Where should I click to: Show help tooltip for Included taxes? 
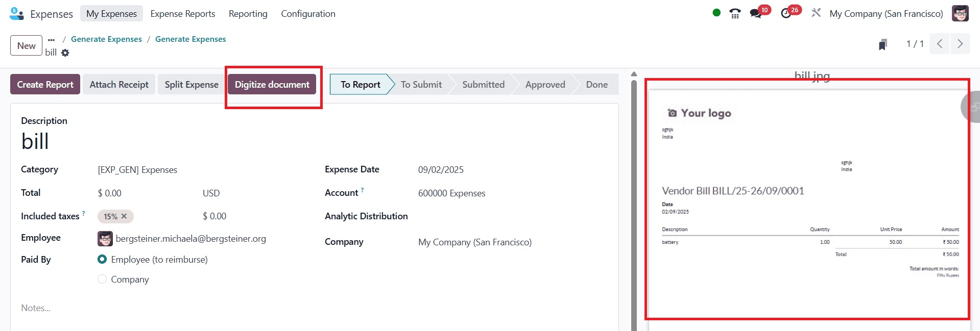[84, 213]
